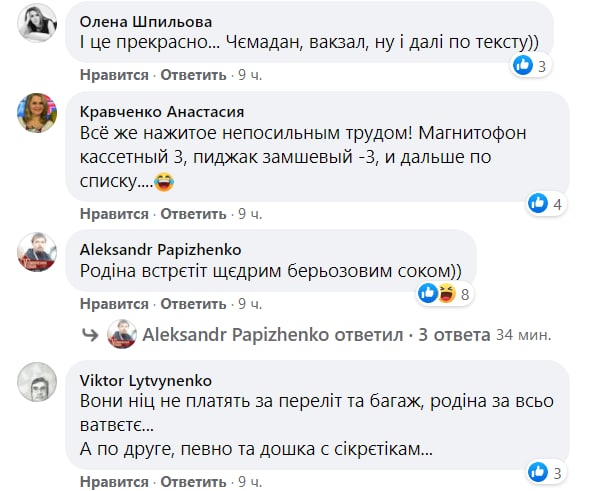This screenshot has height=491, width=612.
Task: Open Aleksandr Papizhenko's avatar picture
Action: click(37, 251)
